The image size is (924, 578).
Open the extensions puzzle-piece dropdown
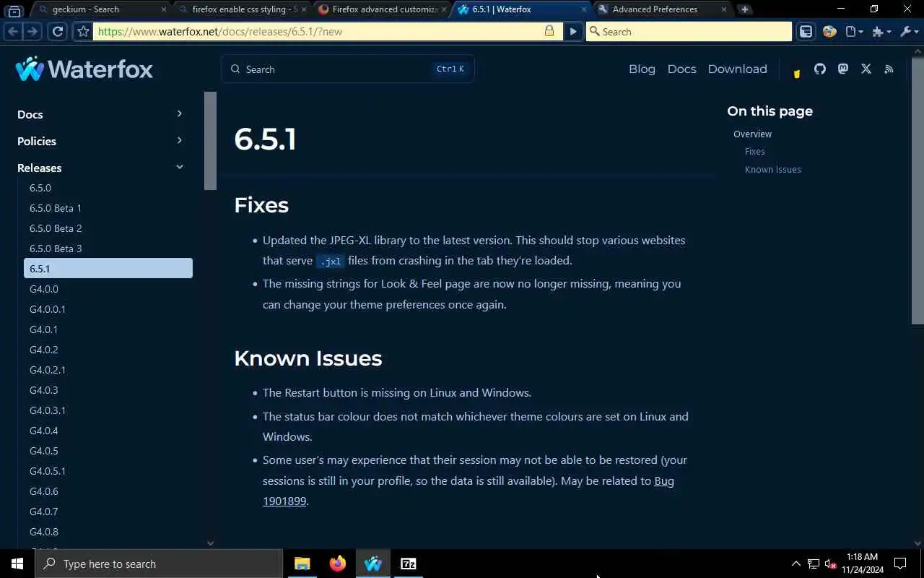pyautogui.click(x=881, y=32)
